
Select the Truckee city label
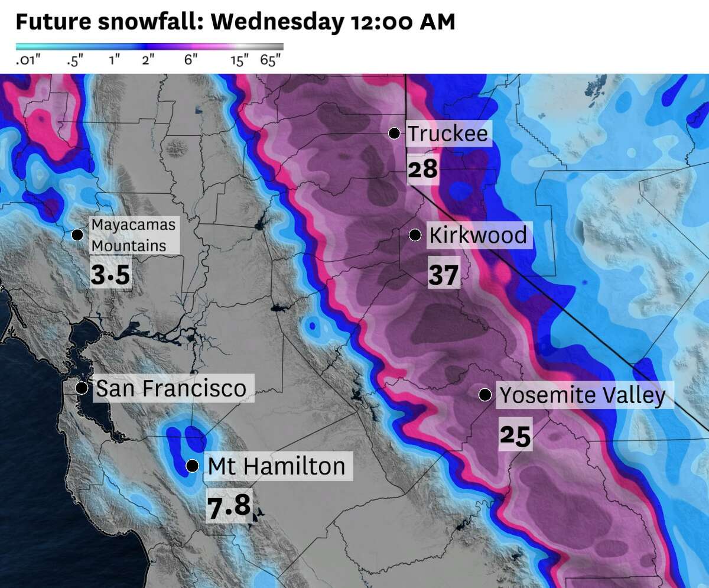(448, 134)
